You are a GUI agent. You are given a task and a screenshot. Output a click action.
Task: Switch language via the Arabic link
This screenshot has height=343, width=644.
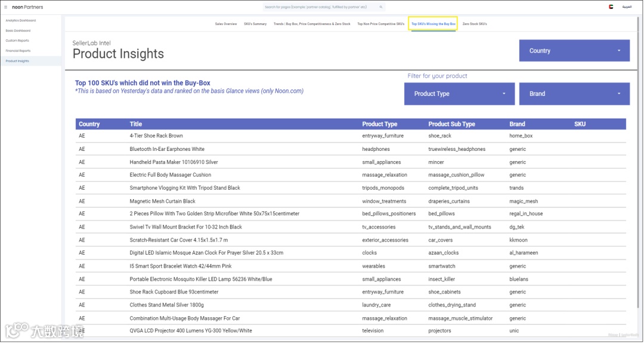click(627, 7)
